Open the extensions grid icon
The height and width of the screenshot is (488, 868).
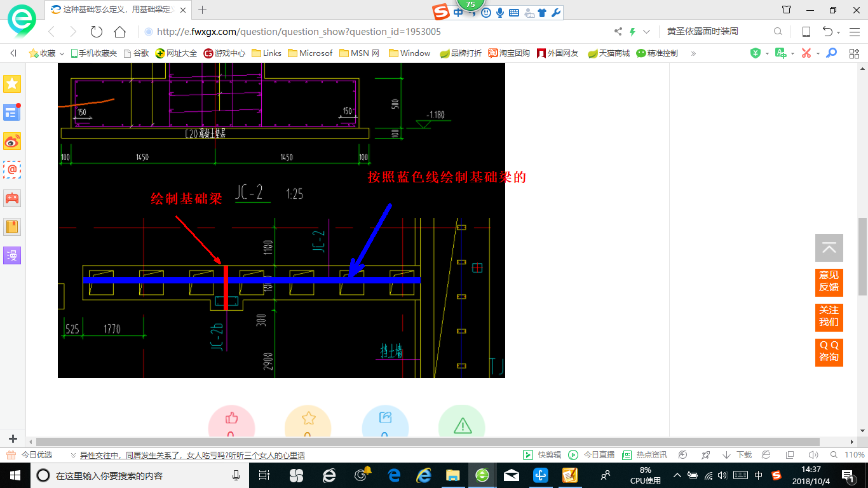click(x=855, y=53)
